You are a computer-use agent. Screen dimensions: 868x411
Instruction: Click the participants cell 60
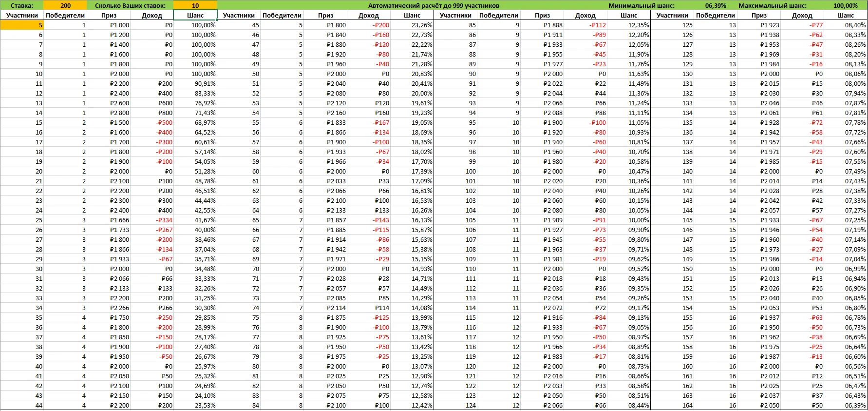[239, 171]
